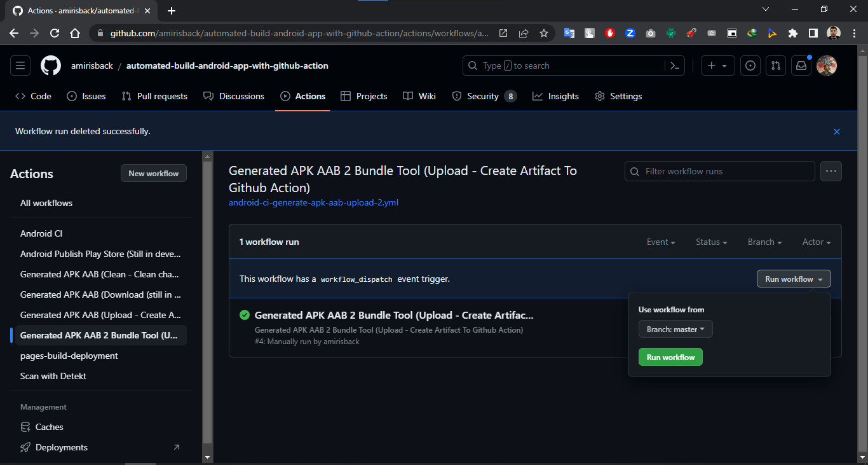The image size is (868, 465).
Task: Click the Filter workflow runs field
Action: coord(720,171)
